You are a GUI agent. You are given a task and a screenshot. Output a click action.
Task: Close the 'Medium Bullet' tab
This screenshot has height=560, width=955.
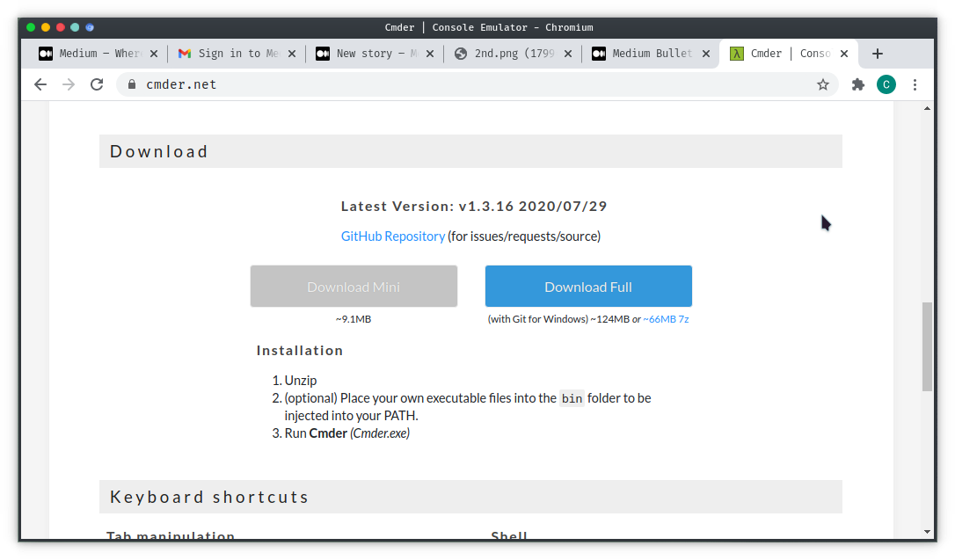pos(706,54)
